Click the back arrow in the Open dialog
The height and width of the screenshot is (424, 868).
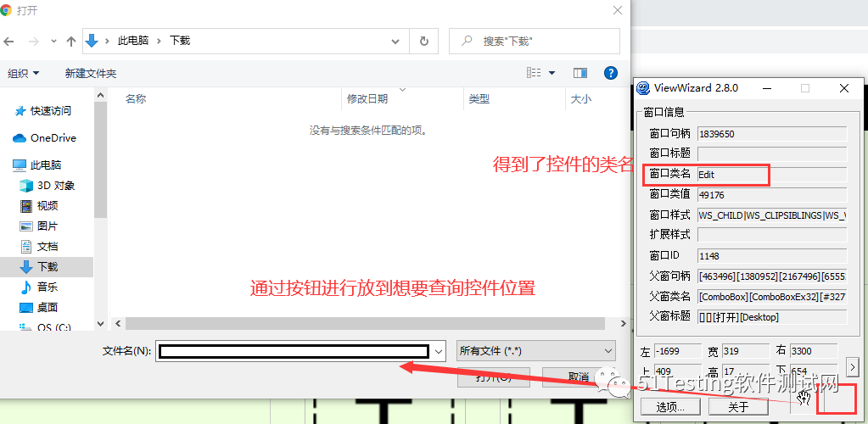point(8,41)
